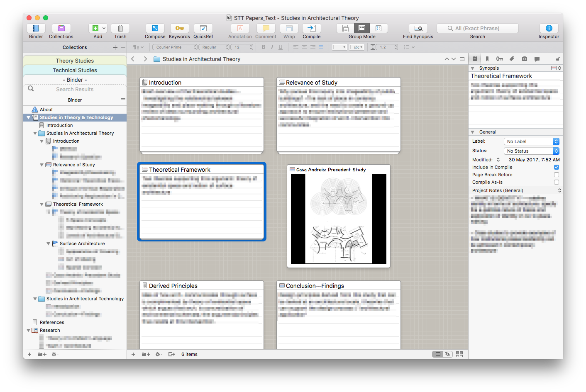Click the Compose full-screen icon
Screen dimensions: 586x392
(x=155, y=28)
